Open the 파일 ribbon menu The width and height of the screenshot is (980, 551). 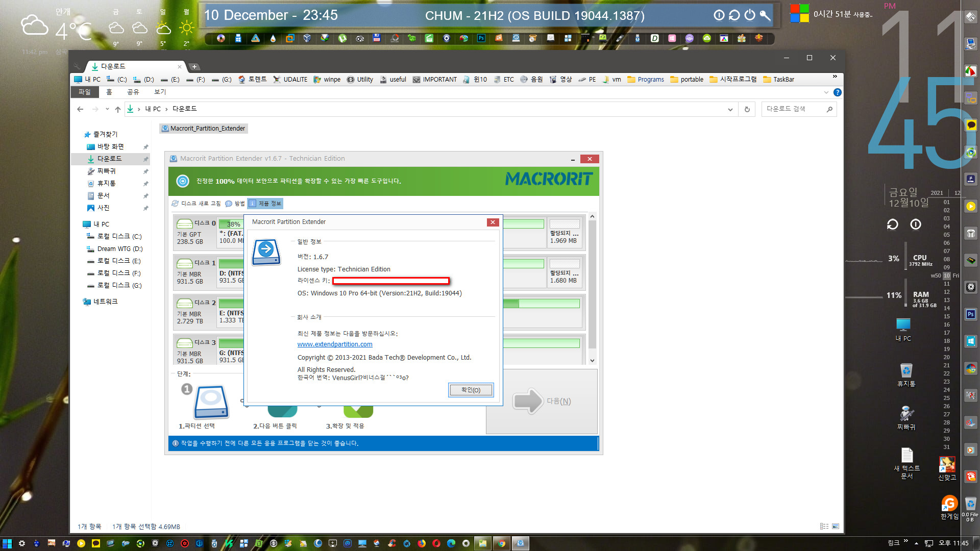[x=84, y=92]
